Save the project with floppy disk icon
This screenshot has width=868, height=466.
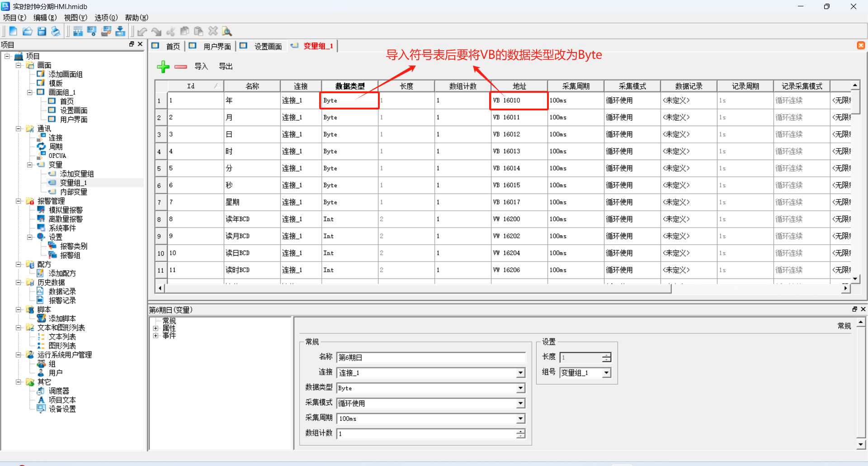(x=42, y=31)
